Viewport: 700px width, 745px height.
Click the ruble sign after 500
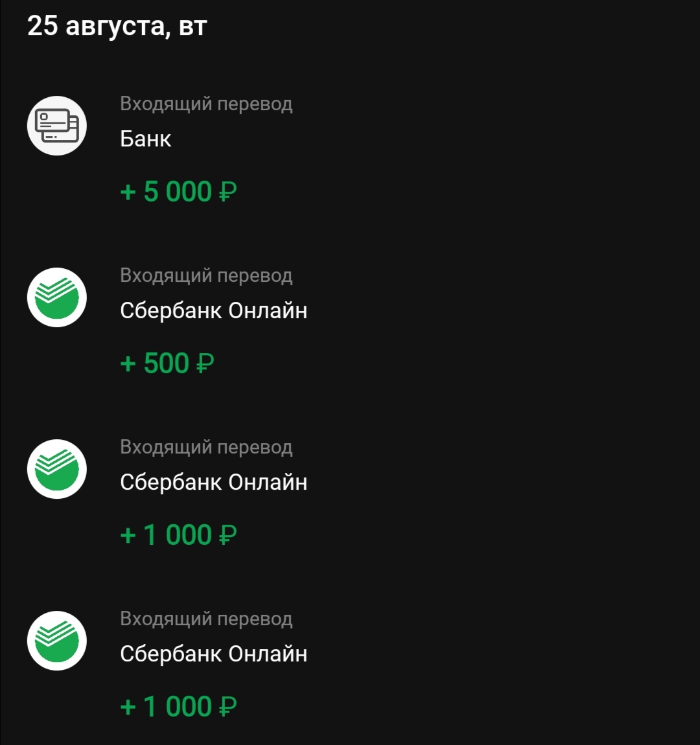tap(205, 364)
